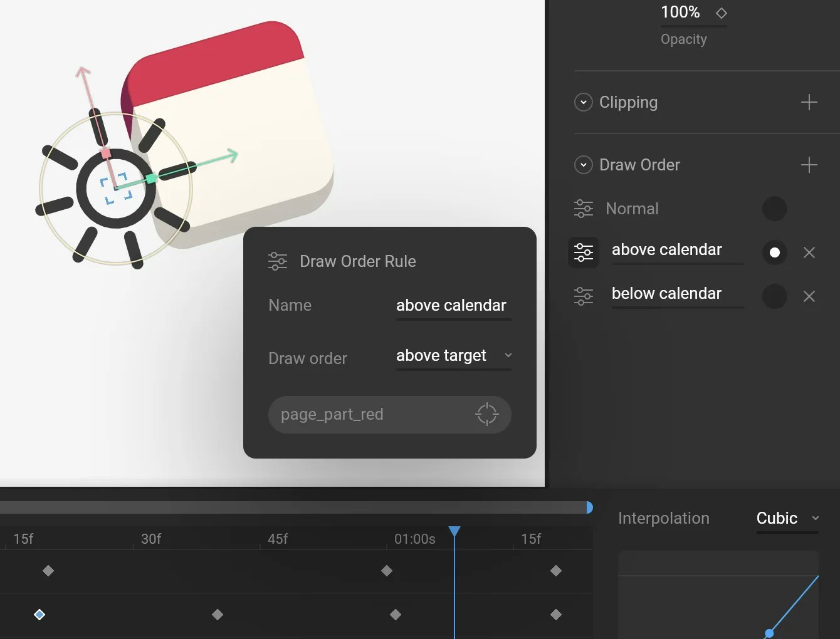Select the above calendar radio button
Image resolution: width=840 pixels, height=639 pixels.
pyautogui.click(x=775, y=252)
